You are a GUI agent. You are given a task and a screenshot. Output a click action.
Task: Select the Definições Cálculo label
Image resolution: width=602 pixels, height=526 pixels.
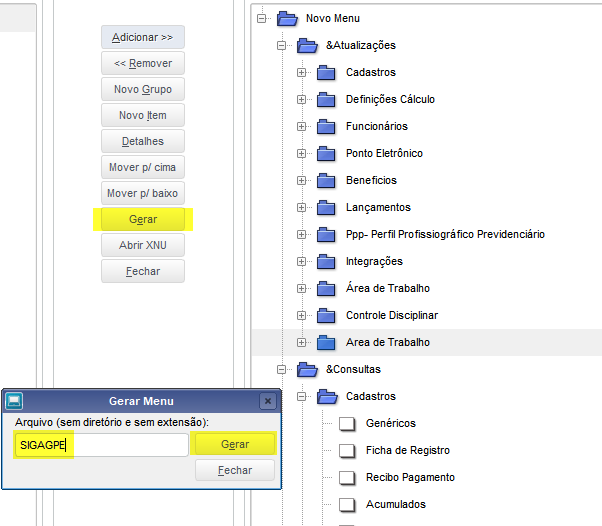click(x=390, y=99)
